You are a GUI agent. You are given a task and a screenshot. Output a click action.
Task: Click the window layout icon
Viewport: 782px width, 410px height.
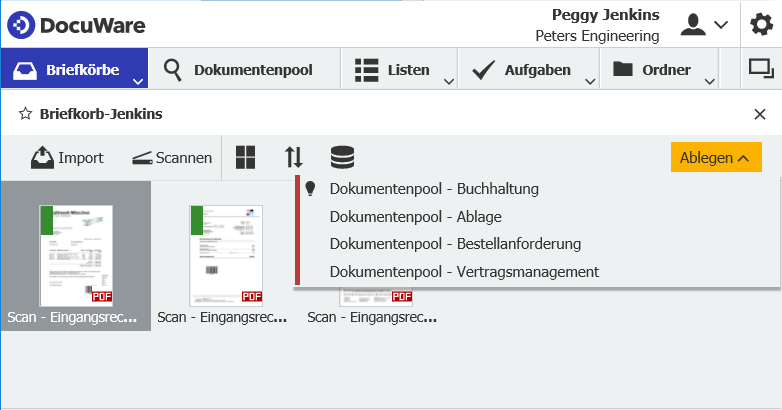(761, 69)
